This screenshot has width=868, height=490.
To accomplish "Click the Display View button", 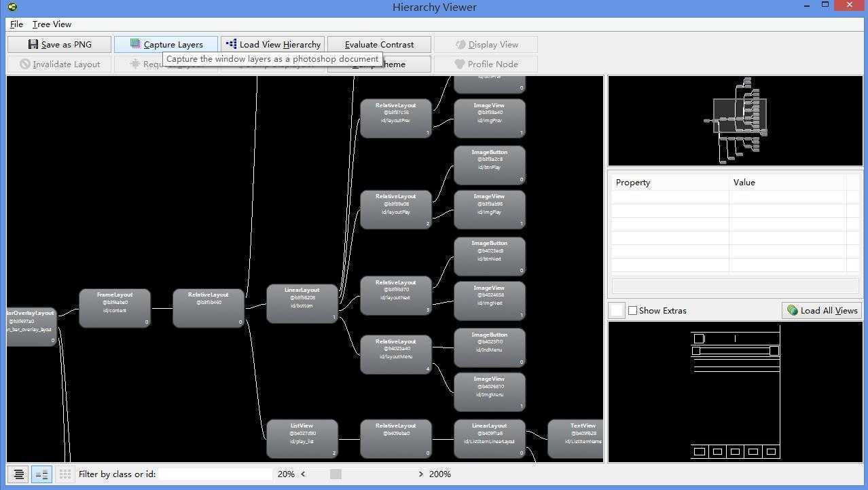I will (486, 44).
